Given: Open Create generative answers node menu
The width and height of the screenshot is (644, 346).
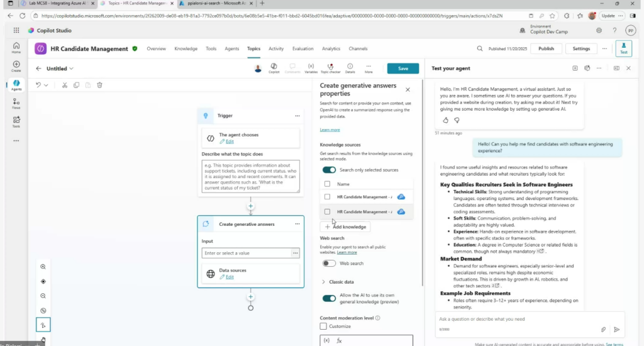Looking at the screenshot, I should 297,224.
